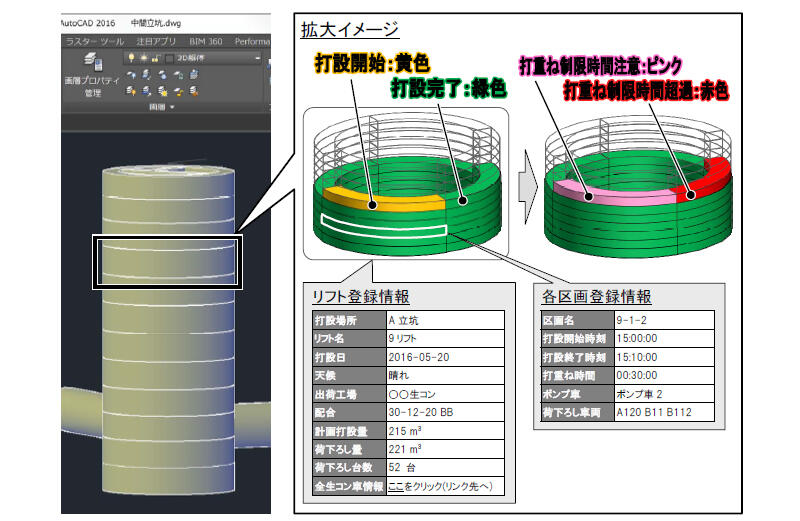The width and height of the screenshot is (800, 521).
Task: Toggle the sun freeze icon in layer dropdown
Action: (143, 58)
